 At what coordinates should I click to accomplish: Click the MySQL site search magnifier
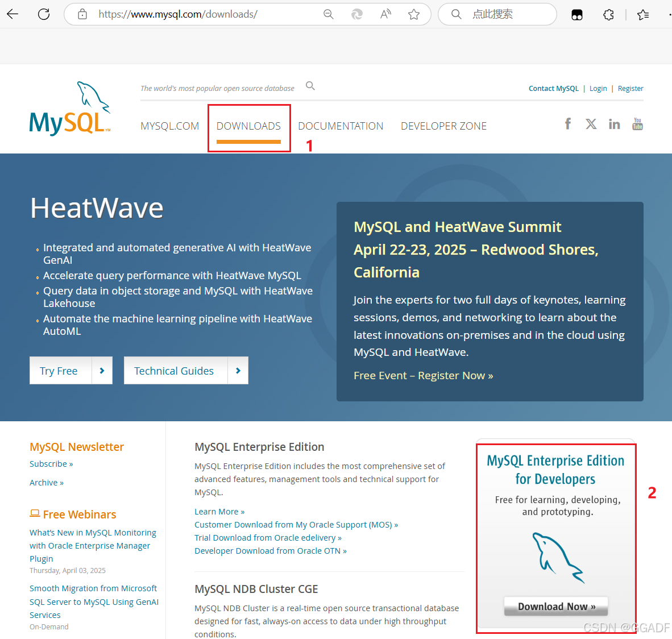(x=310, y=86)
